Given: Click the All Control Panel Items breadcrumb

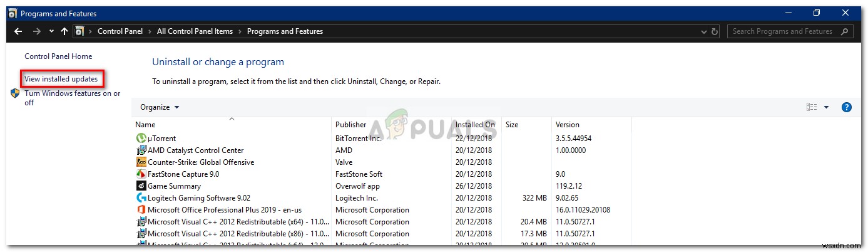Looking at the screenshot, I should tap(195, 31).
